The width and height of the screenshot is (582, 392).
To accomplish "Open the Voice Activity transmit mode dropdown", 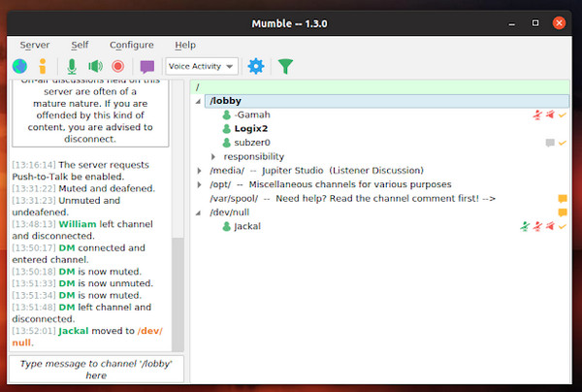I will tap(202, 66).
